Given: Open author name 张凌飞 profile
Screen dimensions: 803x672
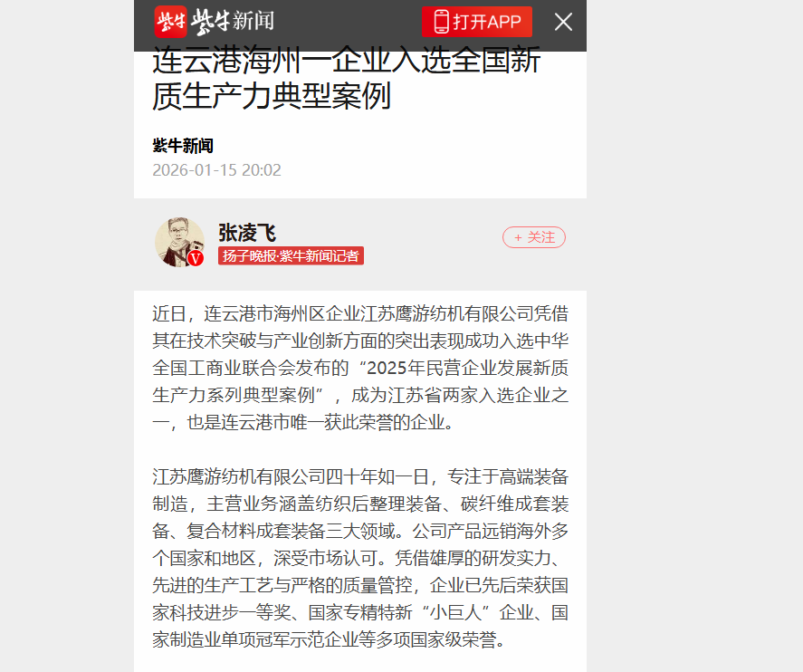Looking at the screenshot, I should [x=247, y=233].
